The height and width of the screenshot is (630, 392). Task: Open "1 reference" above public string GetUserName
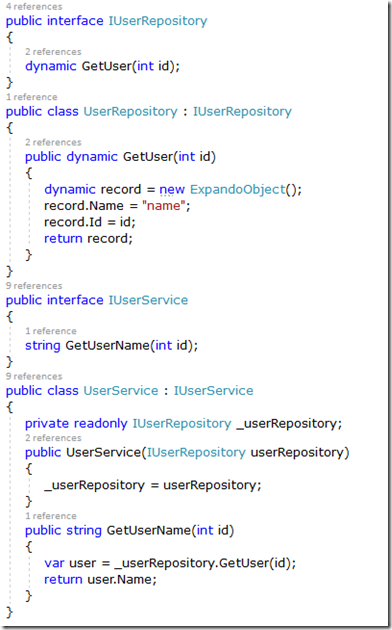(51, 515)
